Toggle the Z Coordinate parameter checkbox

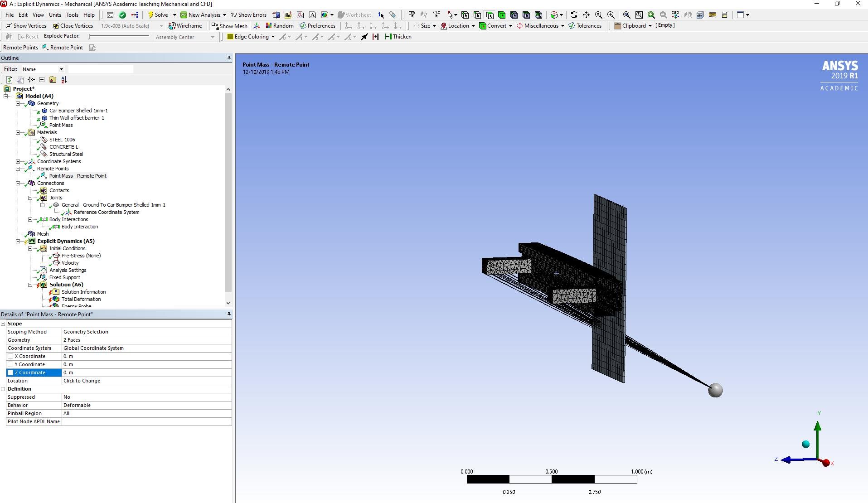pos(10,372)
